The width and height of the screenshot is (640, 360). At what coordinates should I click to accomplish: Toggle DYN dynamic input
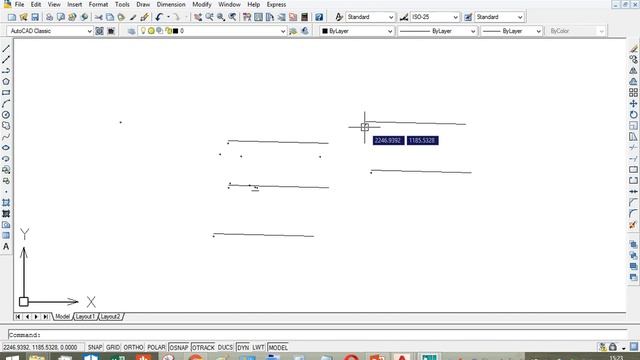(243, 347)
